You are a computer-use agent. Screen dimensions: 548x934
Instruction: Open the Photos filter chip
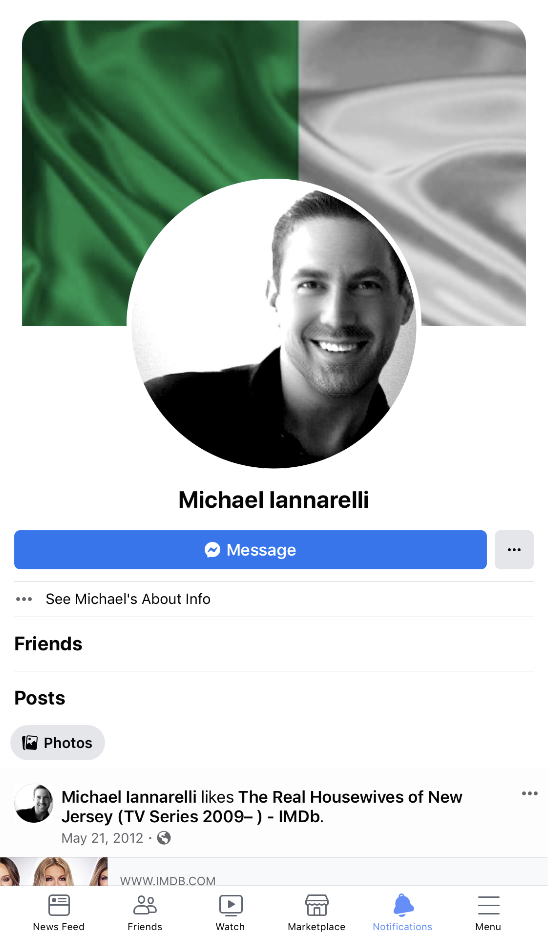coord(58,743)
